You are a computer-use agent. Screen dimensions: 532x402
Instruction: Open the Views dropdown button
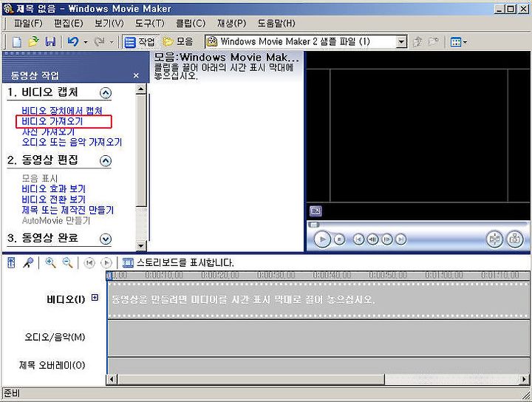(458, 42)
